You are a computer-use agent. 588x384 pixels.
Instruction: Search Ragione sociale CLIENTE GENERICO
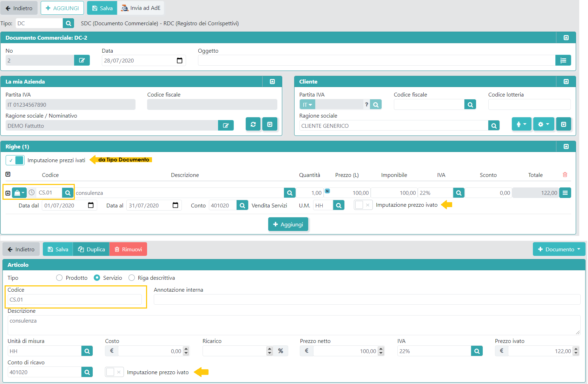(x=494, y=126)
